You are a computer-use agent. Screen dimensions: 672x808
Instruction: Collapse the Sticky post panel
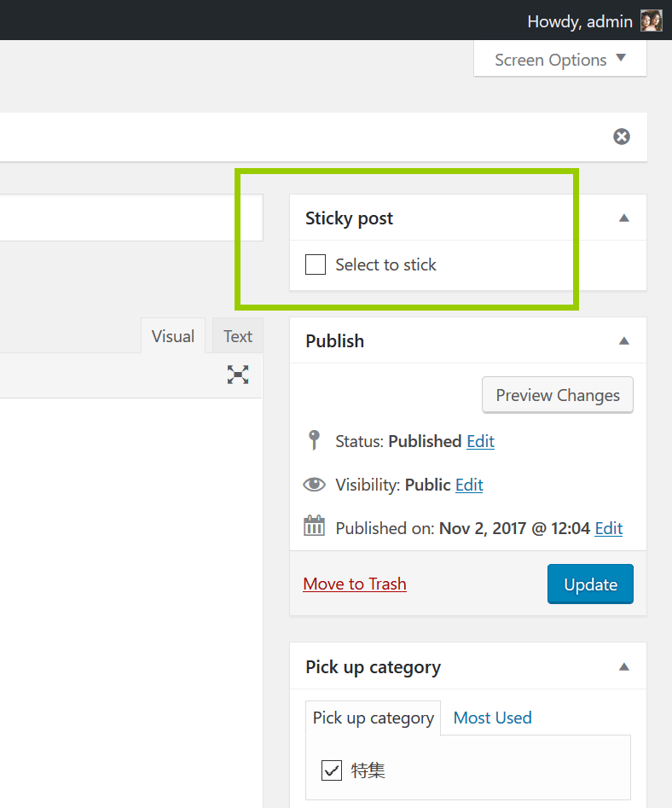[x=623, y=218]
